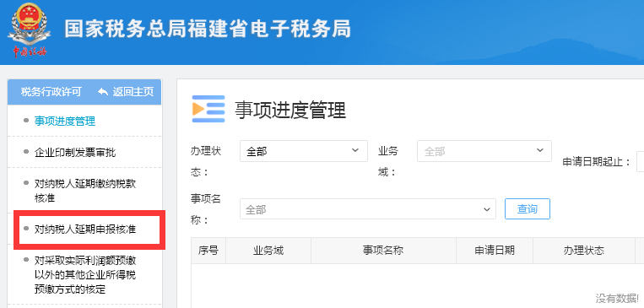Open 对采取实际利润额预缴以外的其他企业所得税预缴方式的核定 item
The image size is (644, 308).
85,275
